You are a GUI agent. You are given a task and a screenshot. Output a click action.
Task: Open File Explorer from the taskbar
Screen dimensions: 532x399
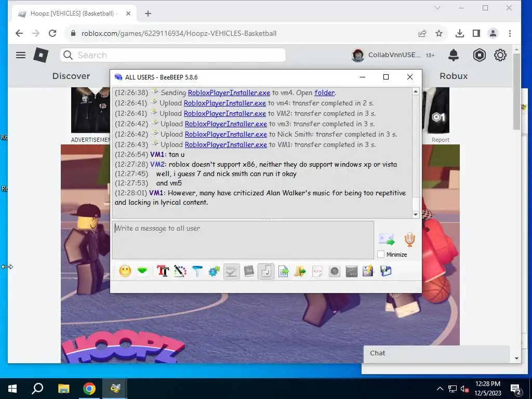coord(63,389)
